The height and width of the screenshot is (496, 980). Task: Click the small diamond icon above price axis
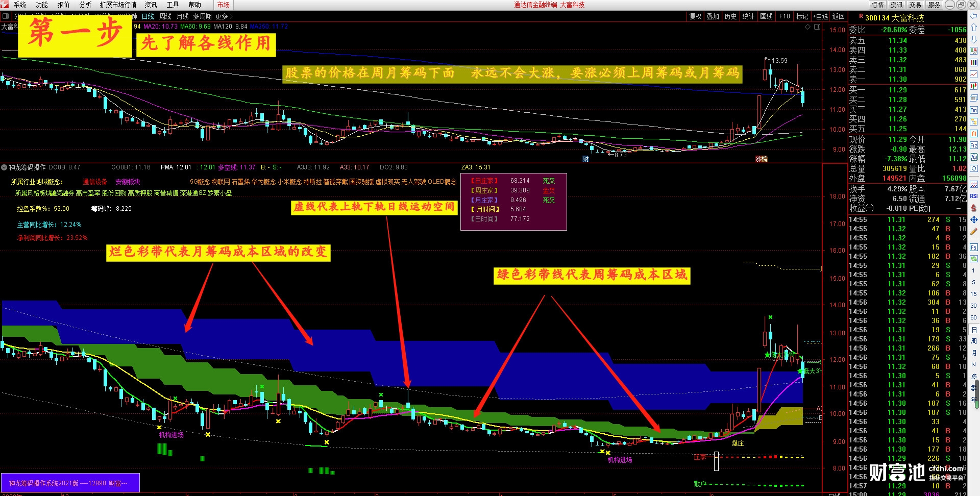coord(807,27)
